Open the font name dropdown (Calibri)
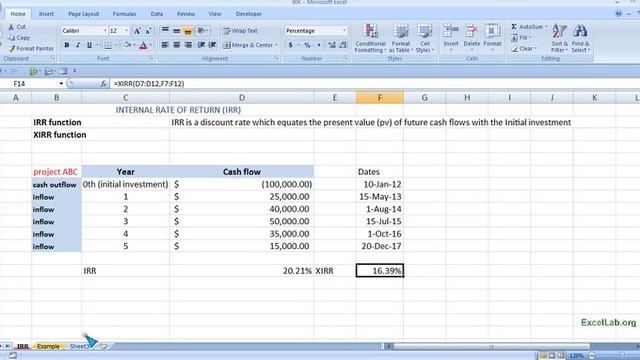This screenshot has height=360, width=640. (x=105, y=31)
